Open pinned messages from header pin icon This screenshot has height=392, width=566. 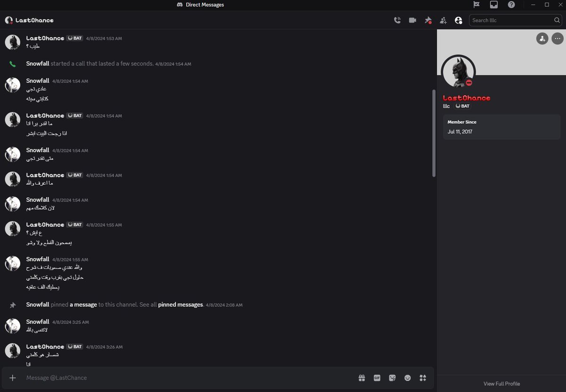(x=428, y=20)
